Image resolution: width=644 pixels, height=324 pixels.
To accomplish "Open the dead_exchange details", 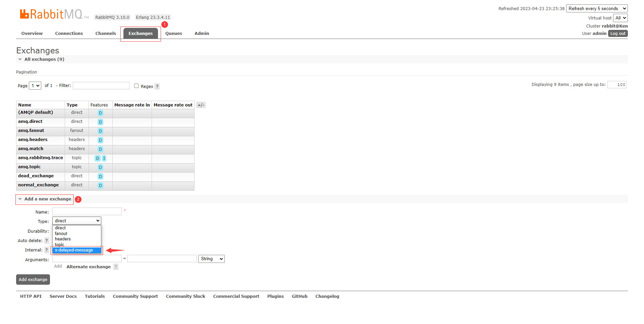I will tap(36, 176).
